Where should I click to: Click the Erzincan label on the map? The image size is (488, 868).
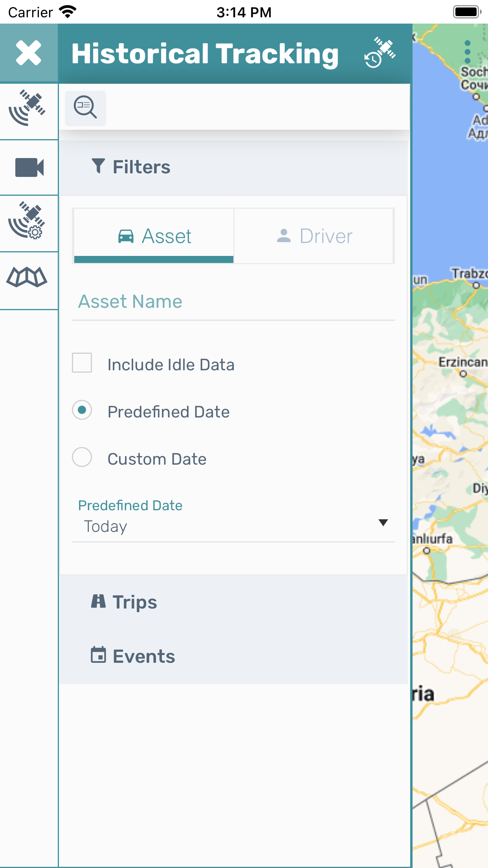[462, 362]
